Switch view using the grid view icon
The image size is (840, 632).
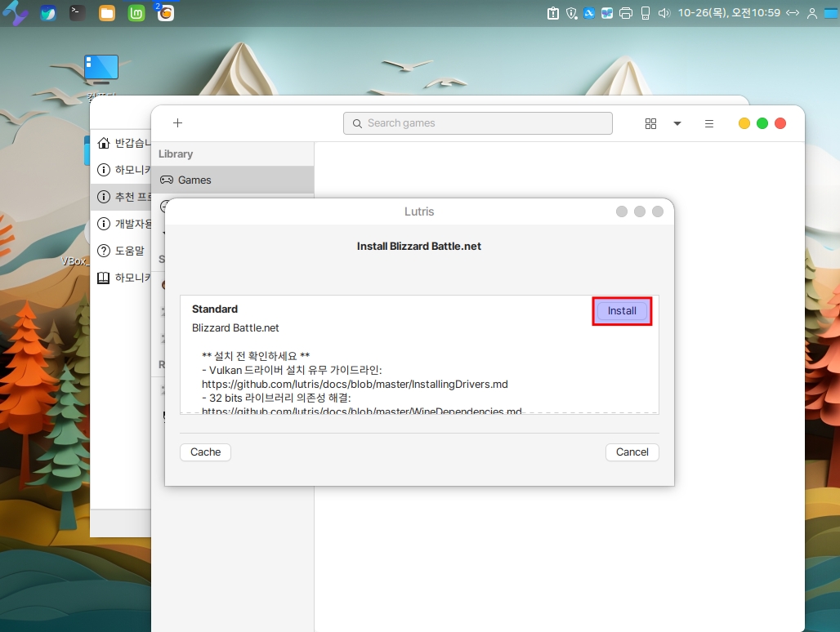pos(650,123)
